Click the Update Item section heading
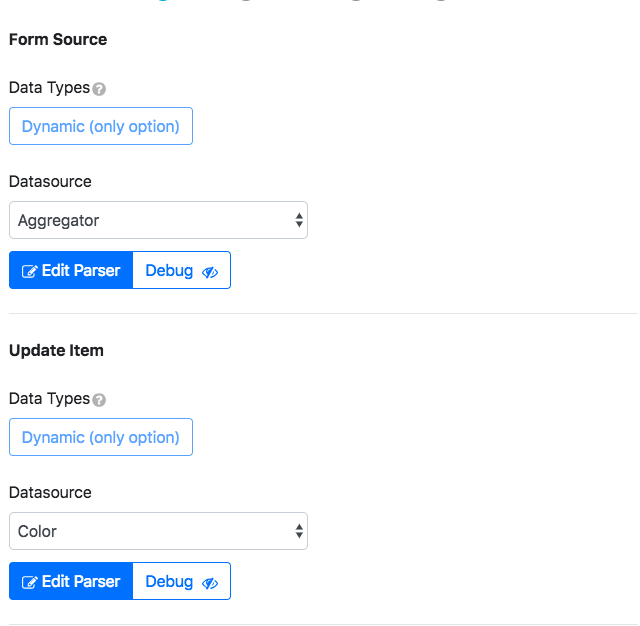The height and width of the screenshot is (626, 640). coord(56,351)
